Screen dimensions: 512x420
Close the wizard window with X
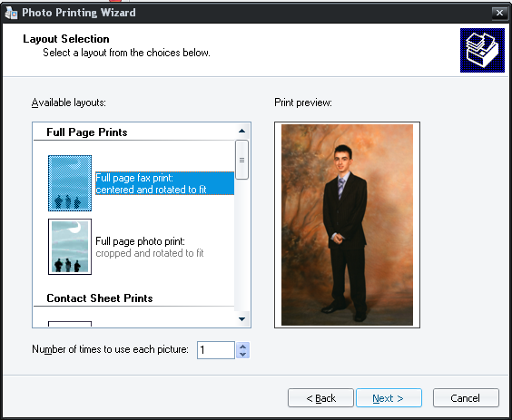(499, 13)
